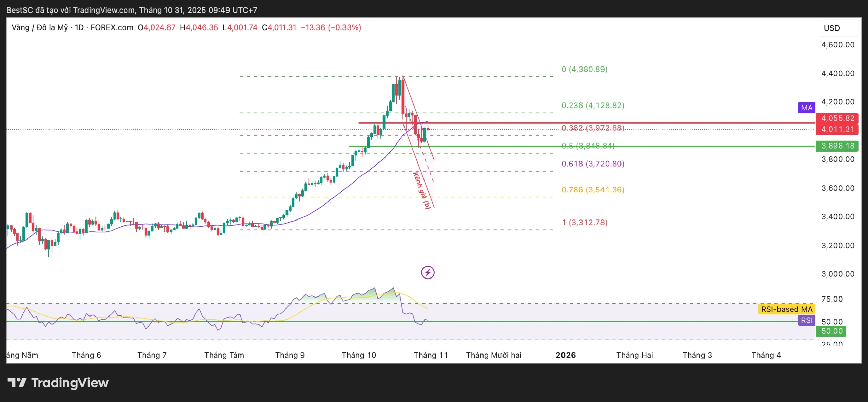Viewport: 868px width, 402px height.
Task: Click the red 4,011.31 current price tag
Action: (x=837, y=129)
